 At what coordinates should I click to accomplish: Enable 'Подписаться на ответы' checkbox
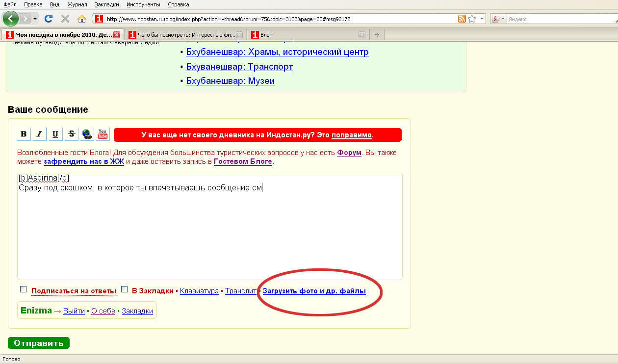(x=23, y=289)
